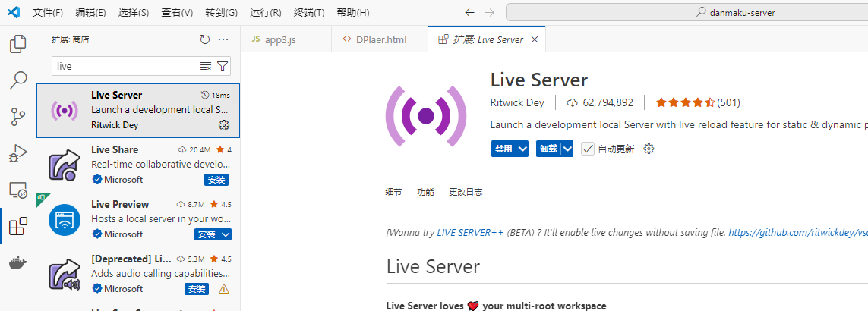Open the 查看(V) menu
Viewport: 868px width, 311px height.
[177, 13]
